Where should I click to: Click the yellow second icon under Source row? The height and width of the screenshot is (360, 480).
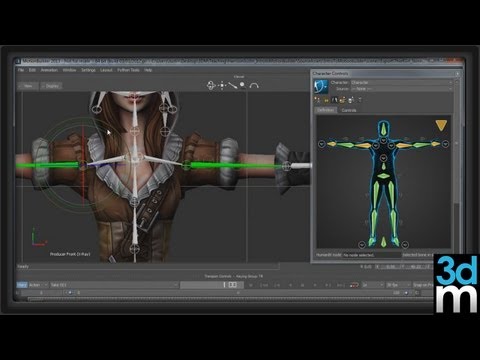click(326, 100)
